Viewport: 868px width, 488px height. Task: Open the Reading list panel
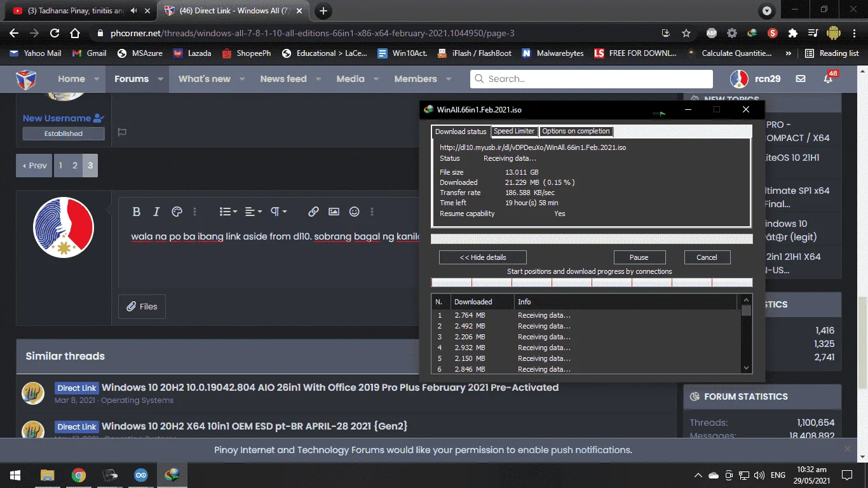coord(832,53)
